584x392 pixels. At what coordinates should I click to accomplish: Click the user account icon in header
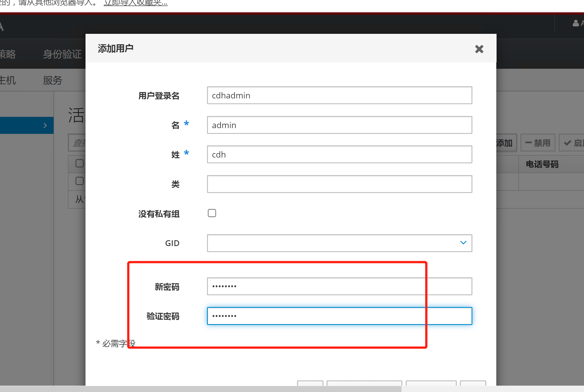[575, 23]
